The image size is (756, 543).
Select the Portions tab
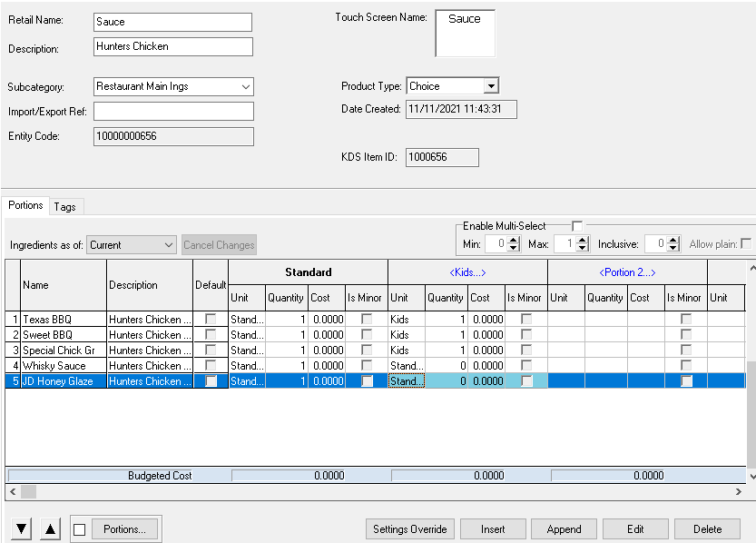point(25,205)
